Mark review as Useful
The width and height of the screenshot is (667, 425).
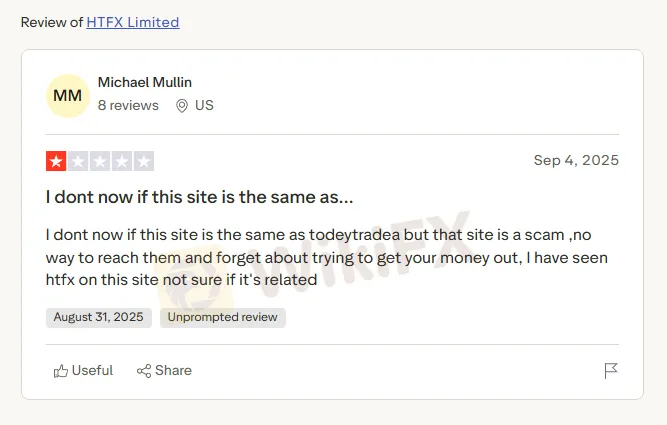[83, 371]
